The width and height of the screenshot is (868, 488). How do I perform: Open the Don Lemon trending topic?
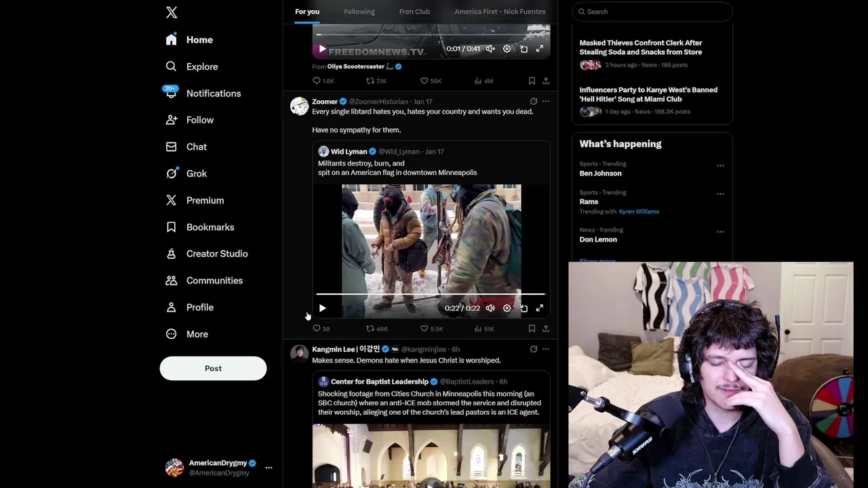pyautogui.click(x=598, y=239)
